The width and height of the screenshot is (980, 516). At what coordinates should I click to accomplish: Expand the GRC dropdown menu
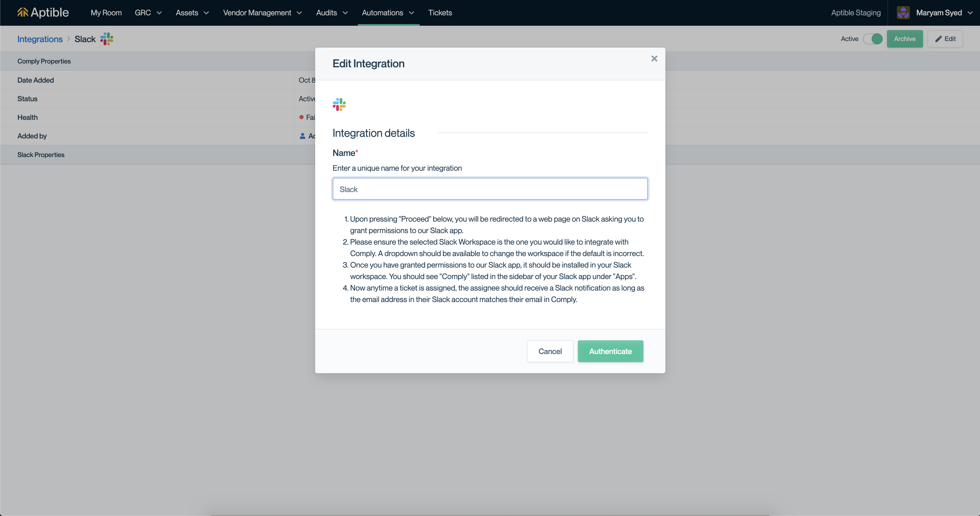(x=148, y=13)
